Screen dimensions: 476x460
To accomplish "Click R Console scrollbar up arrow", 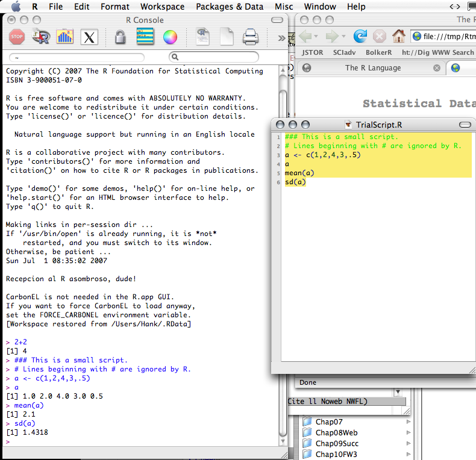I will pyautogui.click(x=283, y=69).
